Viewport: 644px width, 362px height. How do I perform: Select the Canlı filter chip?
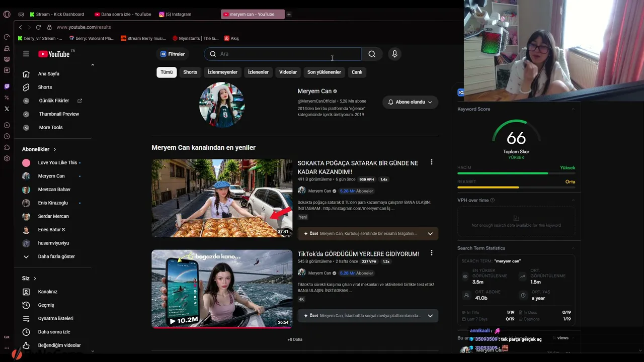click(357, 72)
